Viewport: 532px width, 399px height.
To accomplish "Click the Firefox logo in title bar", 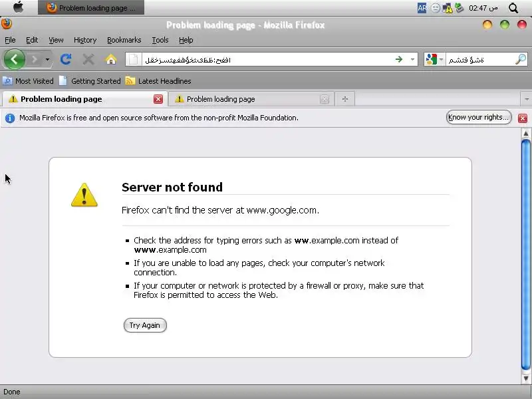I will (6, 24).
